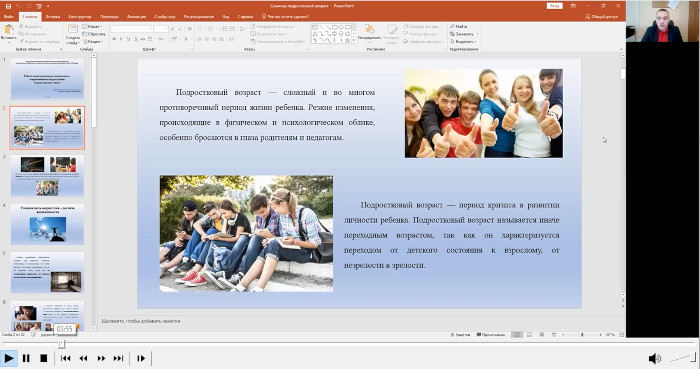Click the Создать слайд icon
700x369 pixels.
click(x=72, y=29)
